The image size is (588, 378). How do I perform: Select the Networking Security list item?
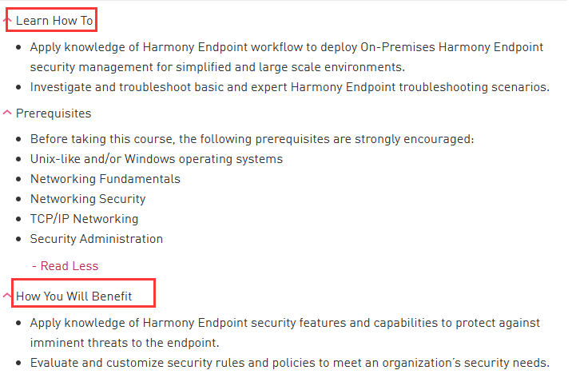point(88,199)
